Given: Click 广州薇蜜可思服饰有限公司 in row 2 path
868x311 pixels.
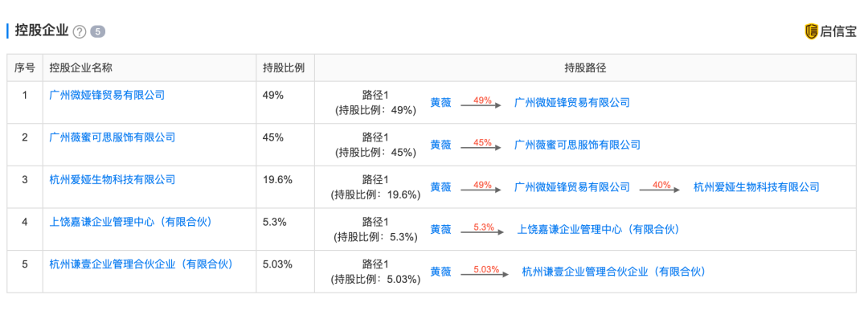Looking at the screenshot, I should coord(577,145).
